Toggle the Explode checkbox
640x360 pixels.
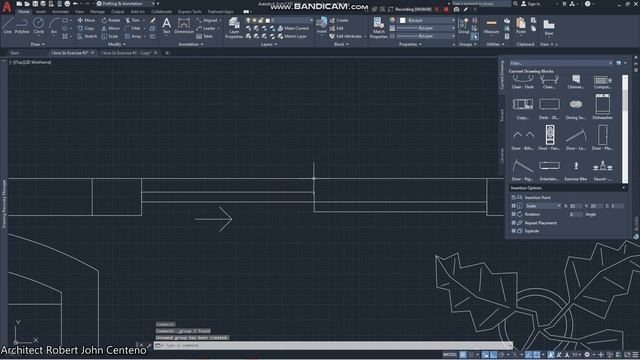pos(513,231)
